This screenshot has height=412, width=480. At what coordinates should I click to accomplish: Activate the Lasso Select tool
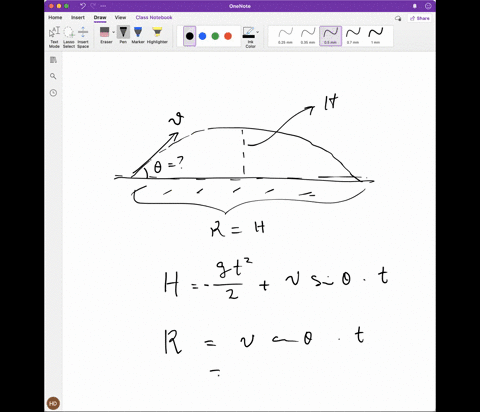tap(69, 37)
